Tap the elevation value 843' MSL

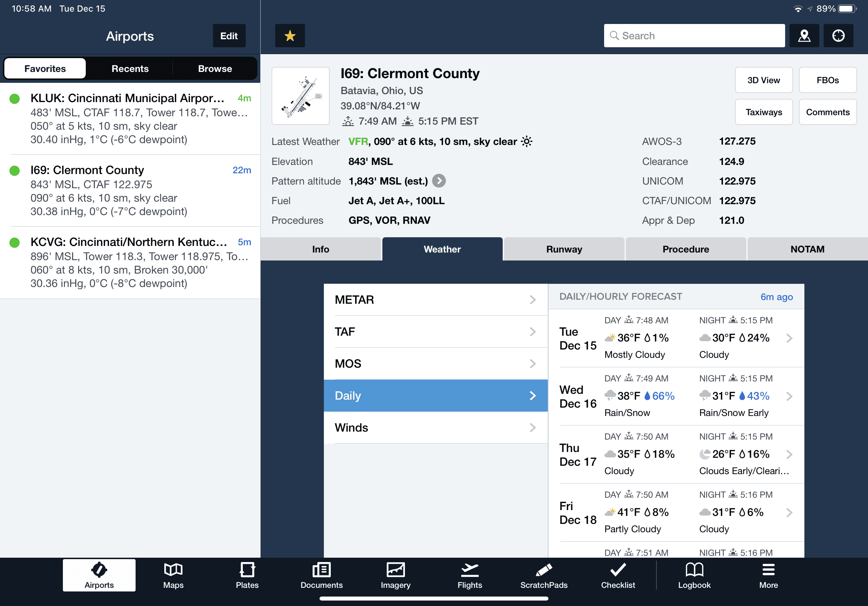tap(370, 161)
